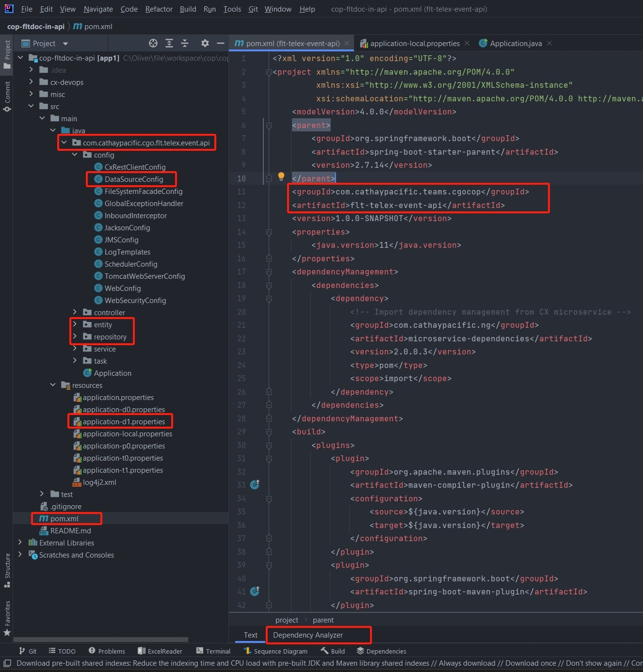The width and height of the screenshot is (643, 672).
Task: Hide the Project panel with minus icon
Action: pyautogui.click(x=221, y=44)
